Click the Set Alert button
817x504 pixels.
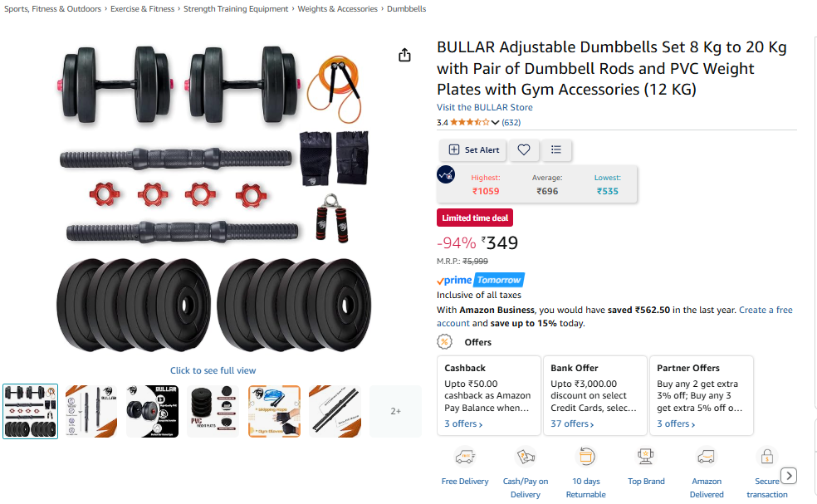click(473, 149)
